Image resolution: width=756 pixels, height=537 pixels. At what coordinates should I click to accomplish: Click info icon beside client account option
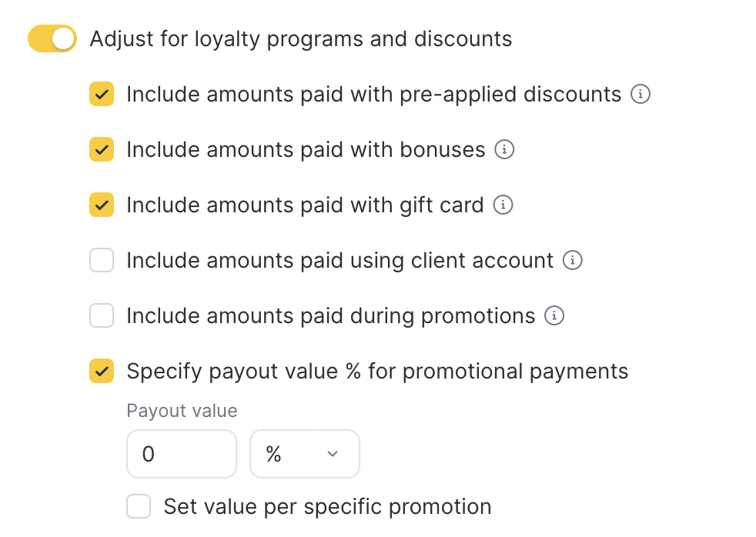[x=573, y=261]
